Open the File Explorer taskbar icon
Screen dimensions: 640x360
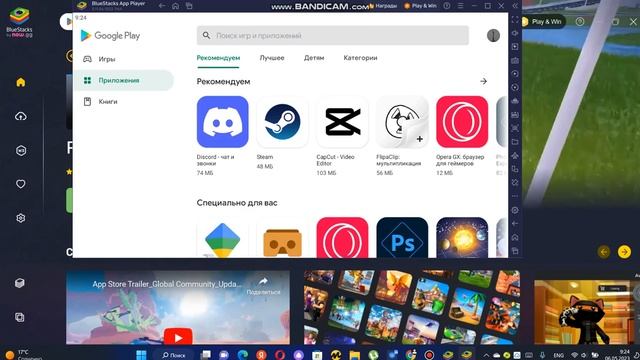355,355
